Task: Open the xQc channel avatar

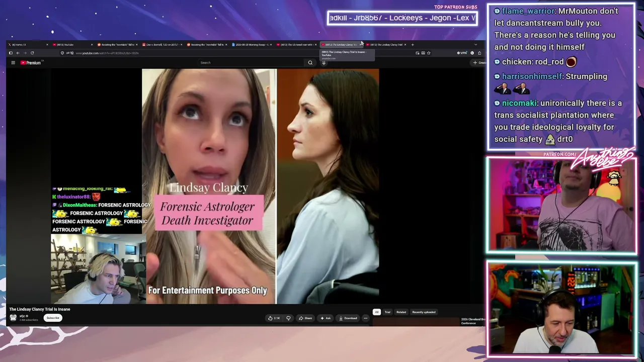Action: [13, 318]
